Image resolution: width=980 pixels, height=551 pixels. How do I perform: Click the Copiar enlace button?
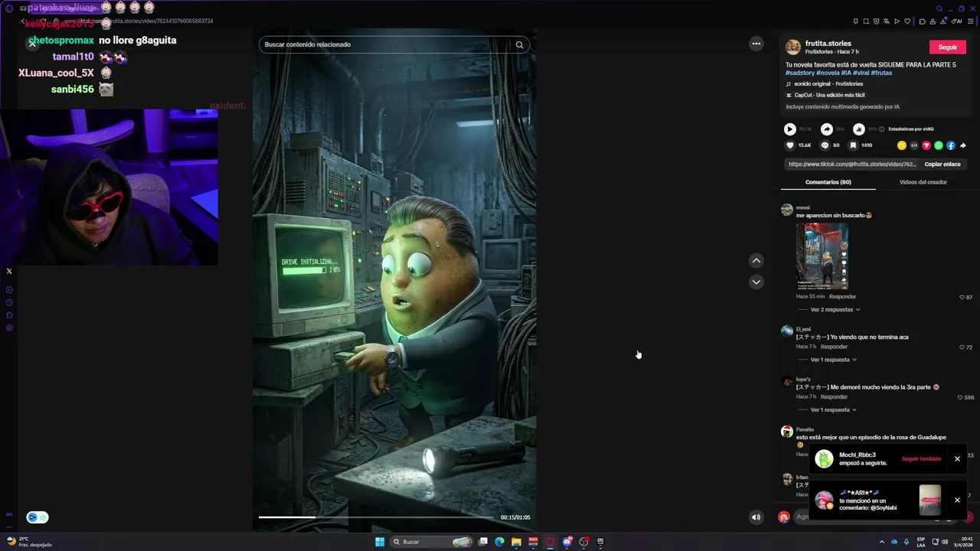click(942, 165)
